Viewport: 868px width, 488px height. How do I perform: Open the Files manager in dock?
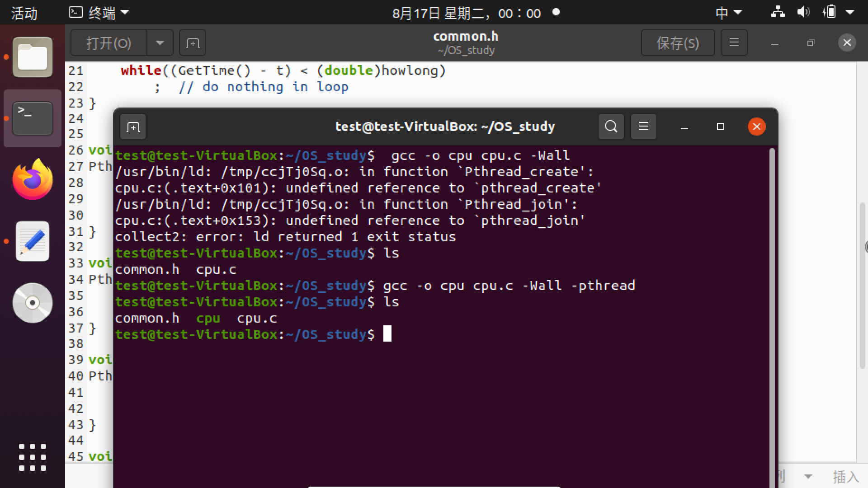pos(32,57)
